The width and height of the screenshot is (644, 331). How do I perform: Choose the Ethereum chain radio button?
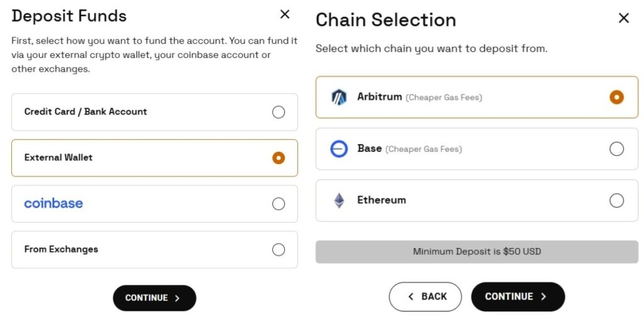click(616, 201)
